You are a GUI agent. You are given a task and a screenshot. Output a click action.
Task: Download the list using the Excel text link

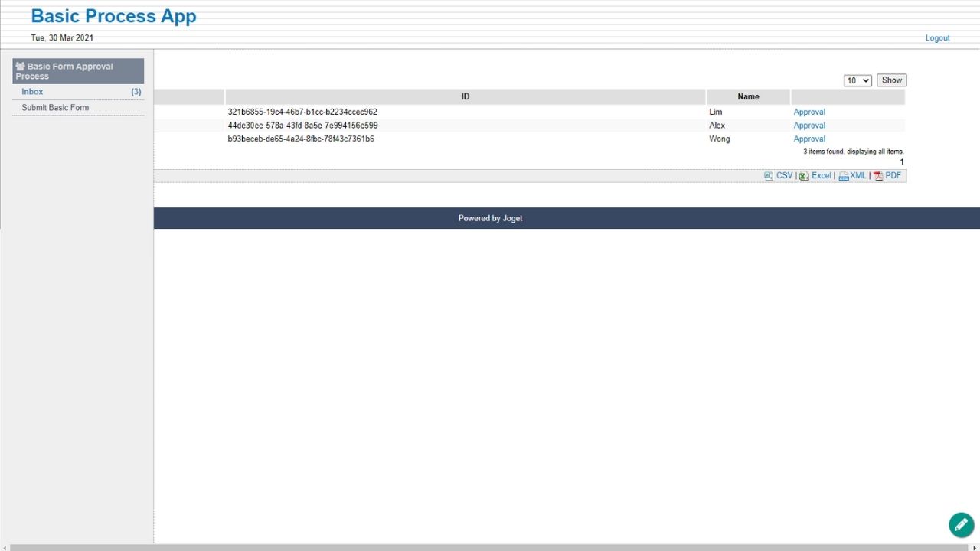pos(821,176)
